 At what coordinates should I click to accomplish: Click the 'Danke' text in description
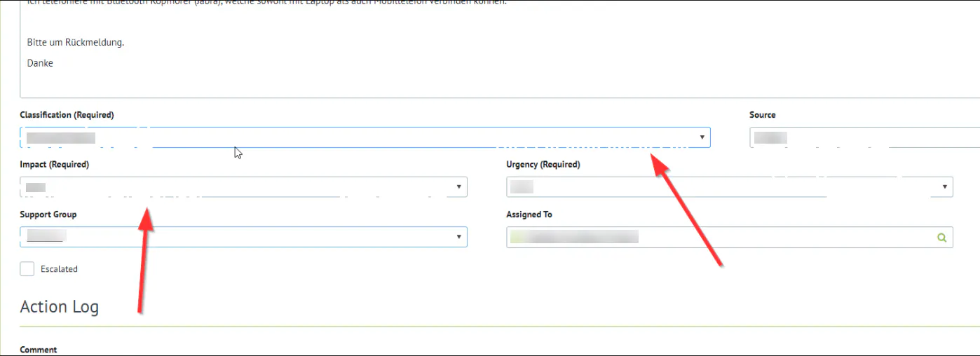point(40,63)
